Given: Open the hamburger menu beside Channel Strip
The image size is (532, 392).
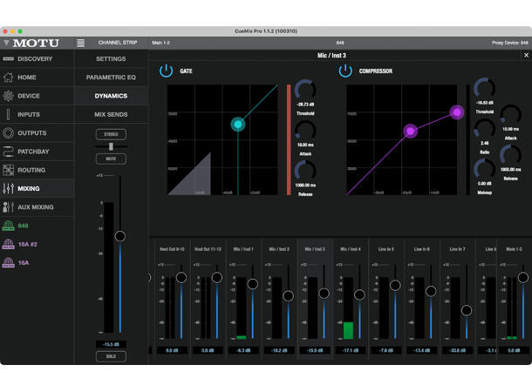Looking at the screenshot, I should (x=81, y=43).
